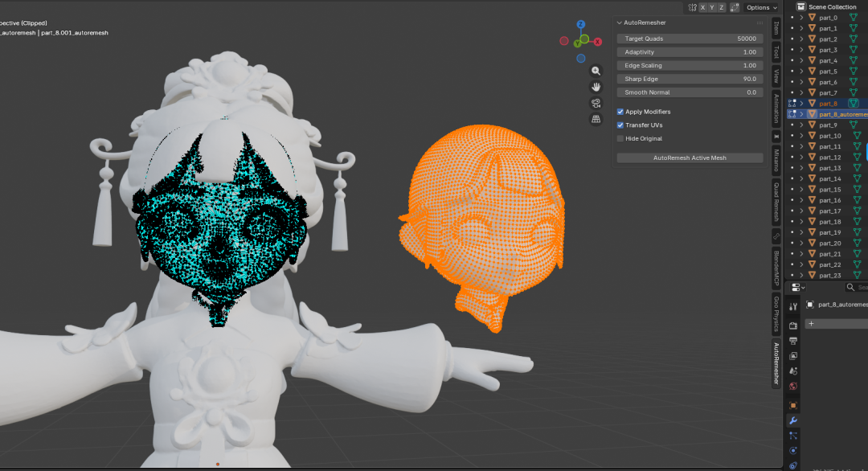Viewport: 868px width, 471px height.
Task: Select part_23 in the outliner
Action: click(x=829, y=275)
